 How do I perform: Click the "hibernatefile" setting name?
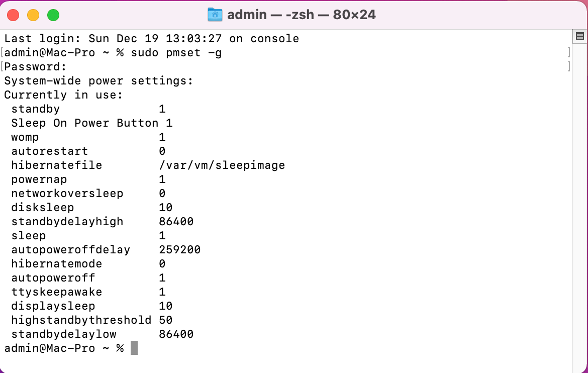tap(56, 165)
